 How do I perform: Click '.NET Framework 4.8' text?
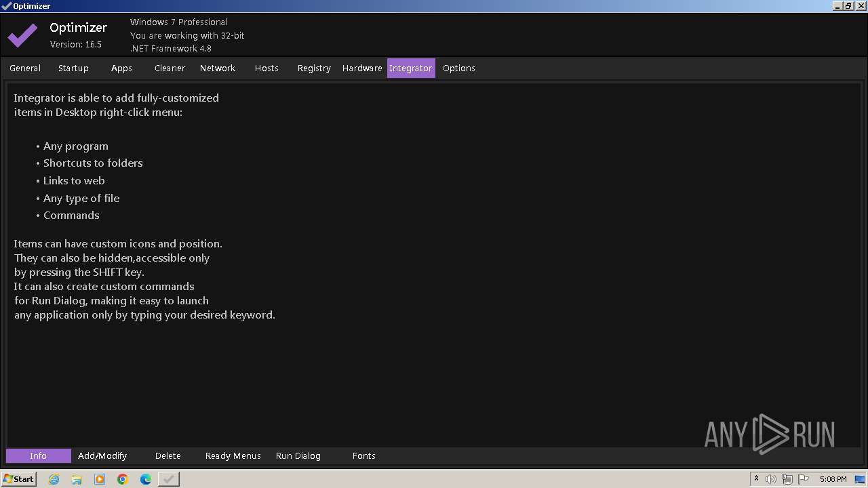[171, 48]
